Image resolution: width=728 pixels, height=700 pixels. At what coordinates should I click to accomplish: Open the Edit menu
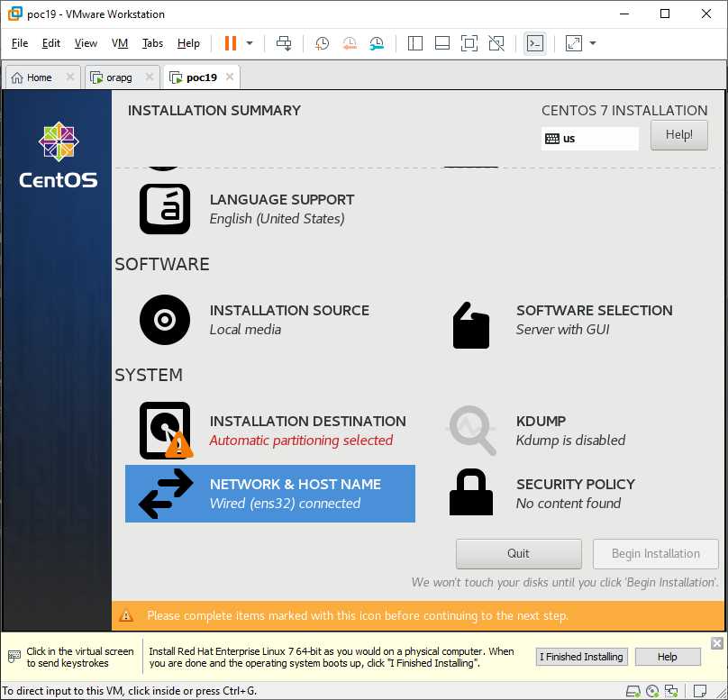point(51,43)
